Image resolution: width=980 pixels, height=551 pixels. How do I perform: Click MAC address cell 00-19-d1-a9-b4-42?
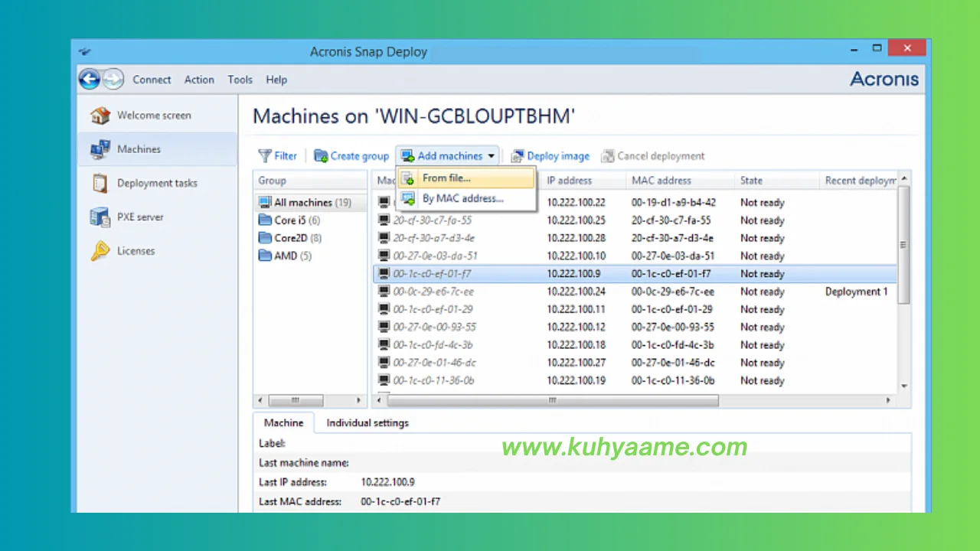click(x=674, y=203)
